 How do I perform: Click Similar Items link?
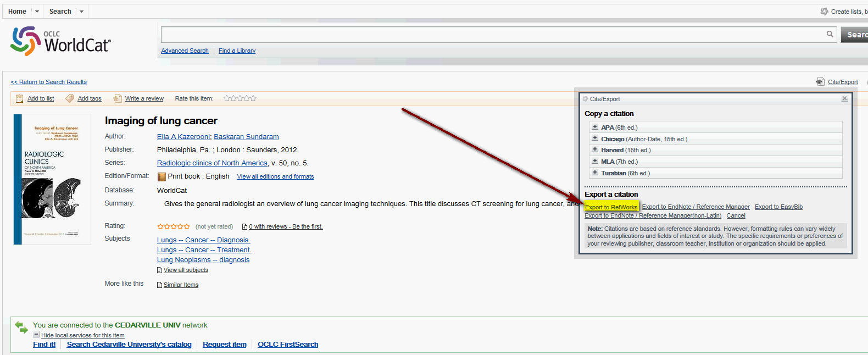coord(181,285)
